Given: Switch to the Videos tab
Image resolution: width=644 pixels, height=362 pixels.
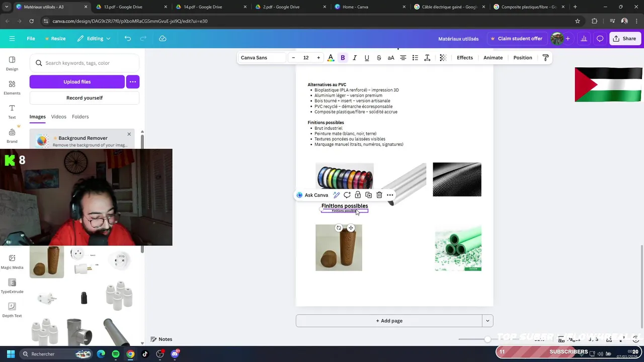Looking at the screenshot, I should [x=58, y=117].
